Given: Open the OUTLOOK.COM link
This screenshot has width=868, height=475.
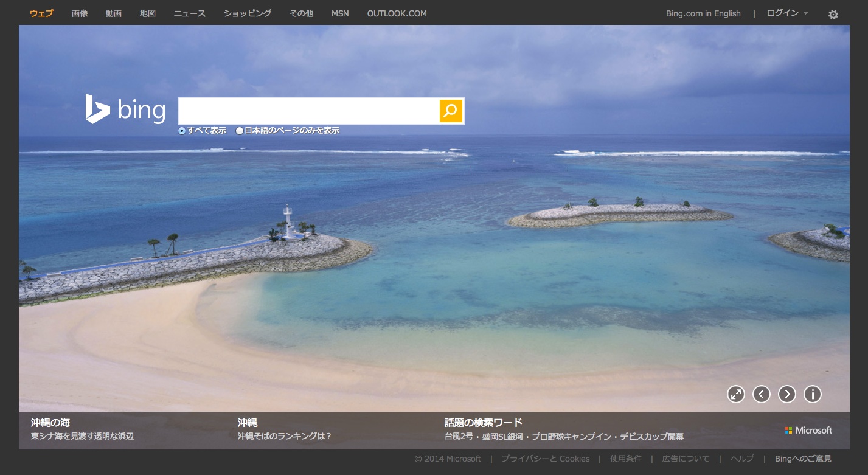Looking at the screenshot, I should [397, 13].
